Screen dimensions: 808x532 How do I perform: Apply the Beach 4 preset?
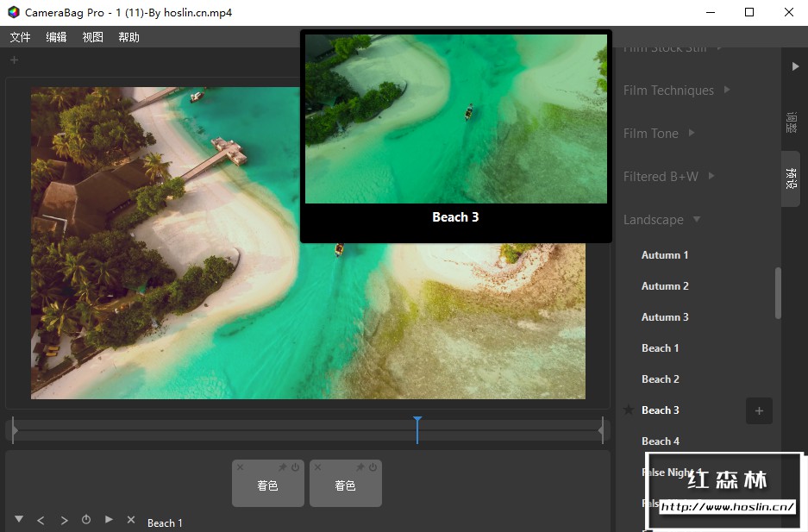pos(661,441)
